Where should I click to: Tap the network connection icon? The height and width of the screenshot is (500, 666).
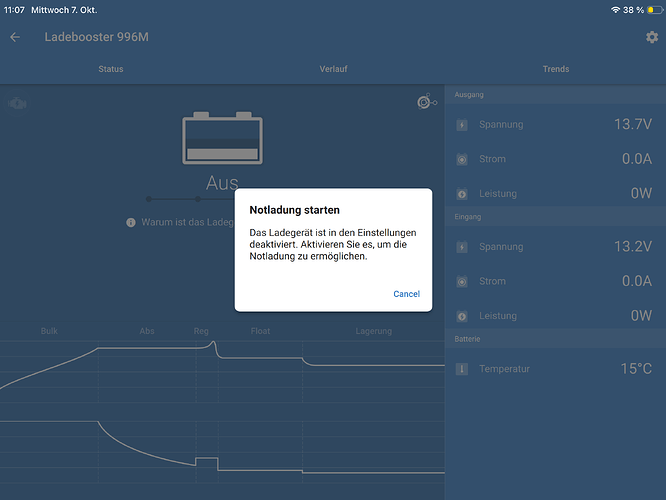coord(427,102)
